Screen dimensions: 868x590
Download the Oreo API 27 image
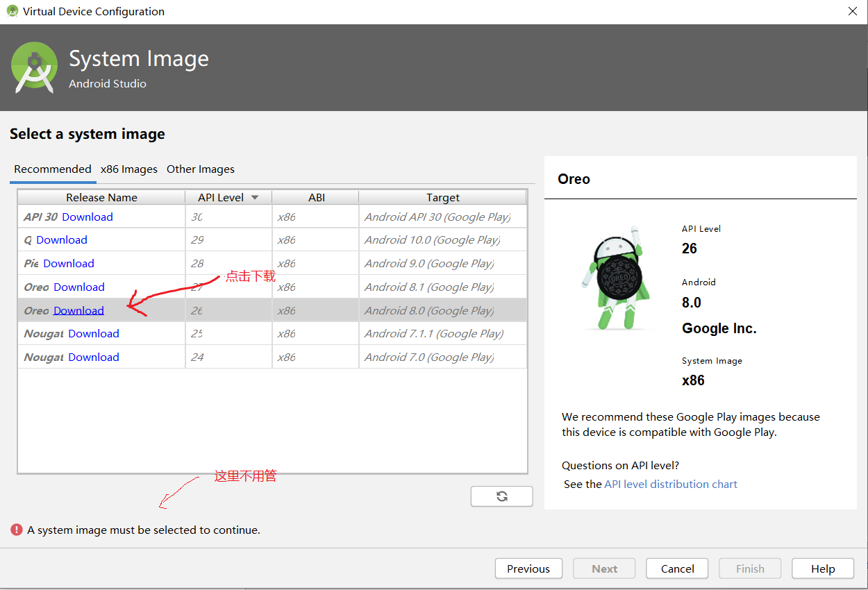tap(79, 287)
